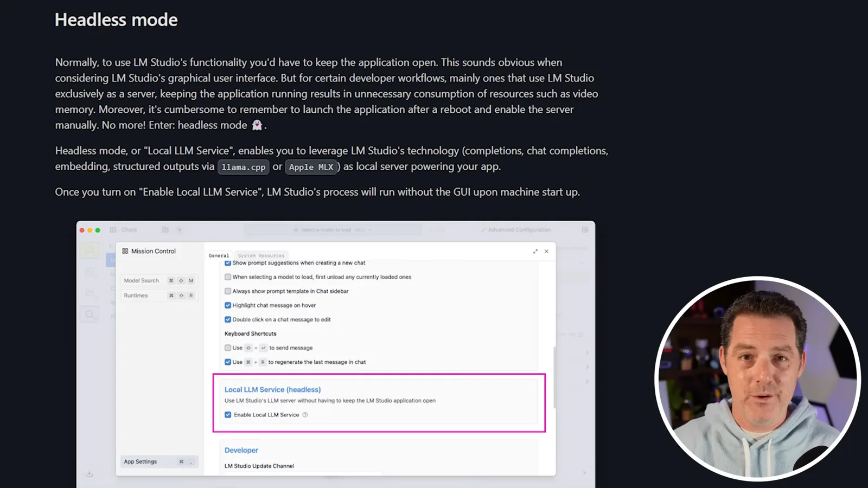Close the Mission Control dialog with X
This screenshot has height=488, width=868.
tap(546, 251)
